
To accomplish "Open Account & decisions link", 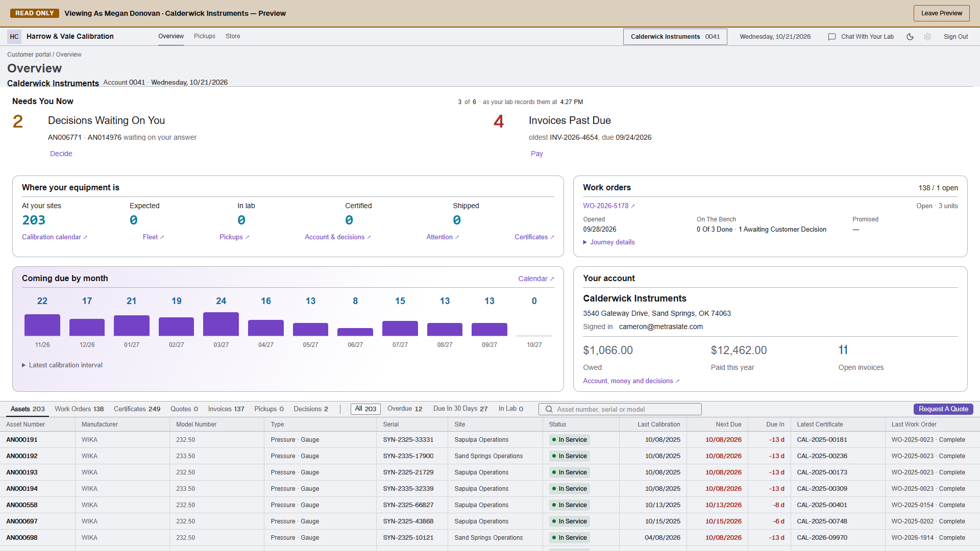I will 338,237.
